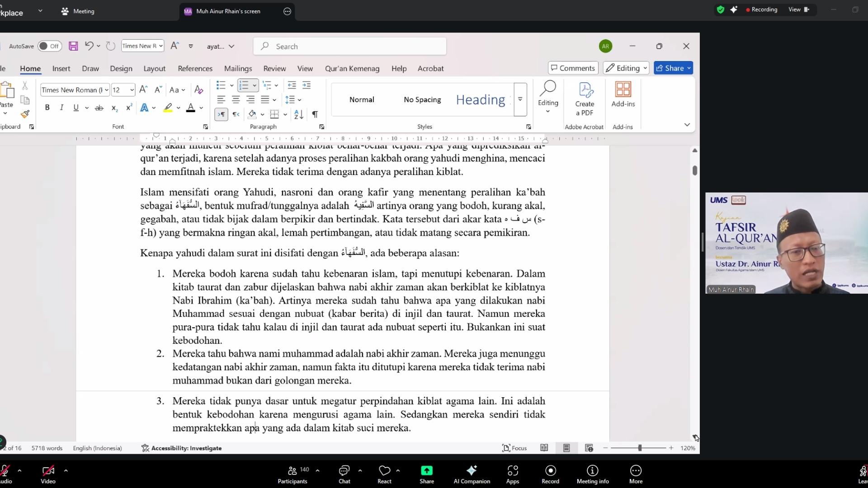868x488 pixels.
Task: Click Focus mode in status bar
Action: pos(514,448)
